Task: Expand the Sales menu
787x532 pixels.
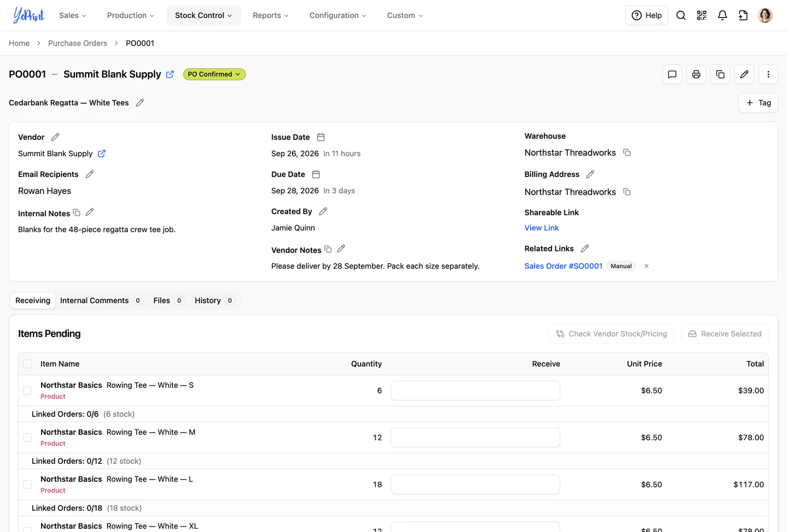Action: pos(73,15)
